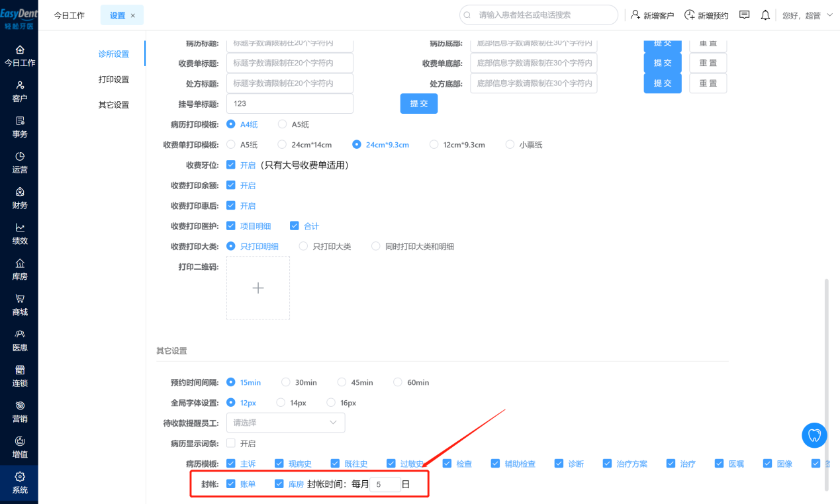The image size is (840, 504).
Task: Open the messages chat icon
Action: point(744,15)
